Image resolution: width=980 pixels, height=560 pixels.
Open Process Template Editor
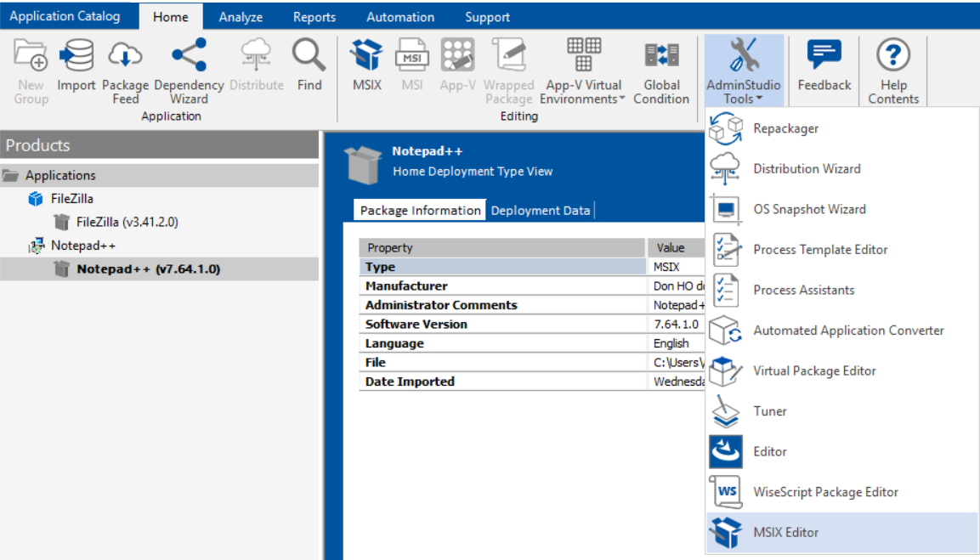pos(841,249)
